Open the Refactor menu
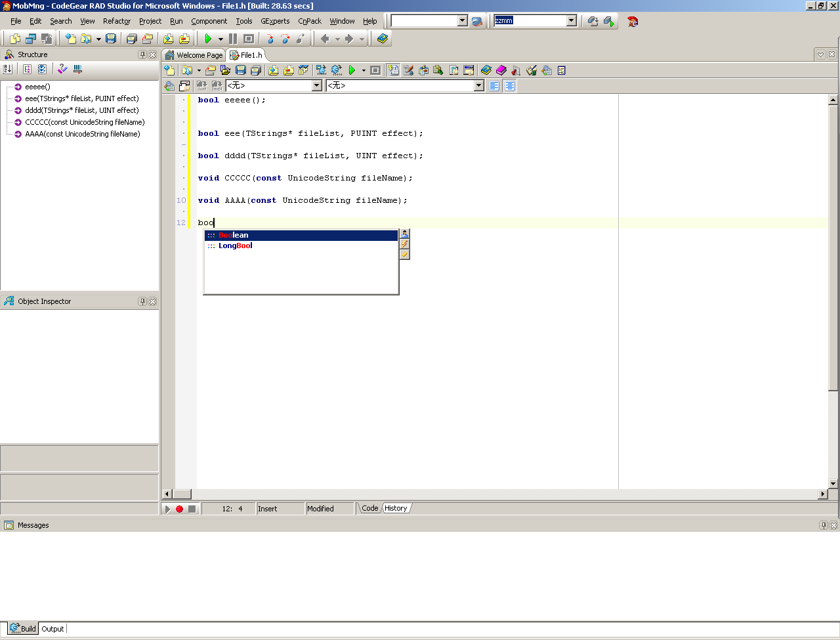 (x=116, y=21)
